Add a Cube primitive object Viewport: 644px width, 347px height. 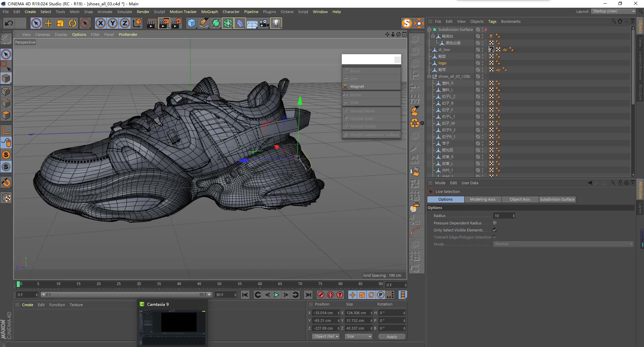coord(192,23)
